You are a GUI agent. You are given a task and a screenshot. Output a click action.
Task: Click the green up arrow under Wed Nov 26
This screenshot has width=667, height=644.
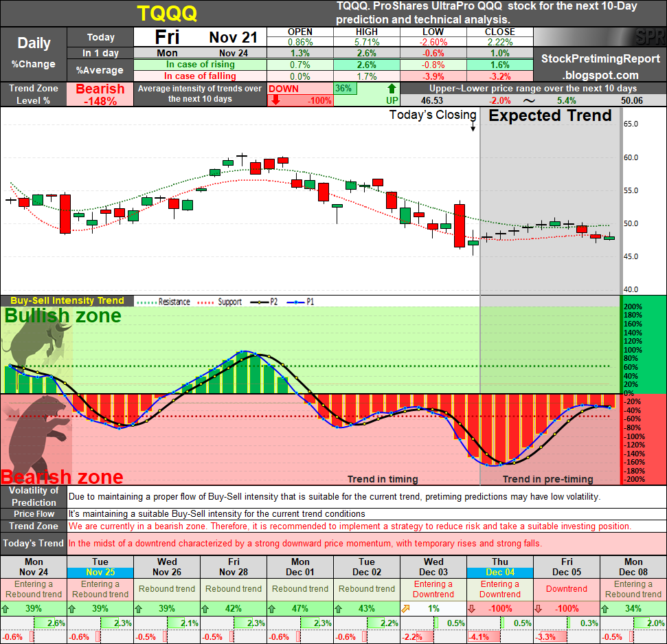point(138,609)
